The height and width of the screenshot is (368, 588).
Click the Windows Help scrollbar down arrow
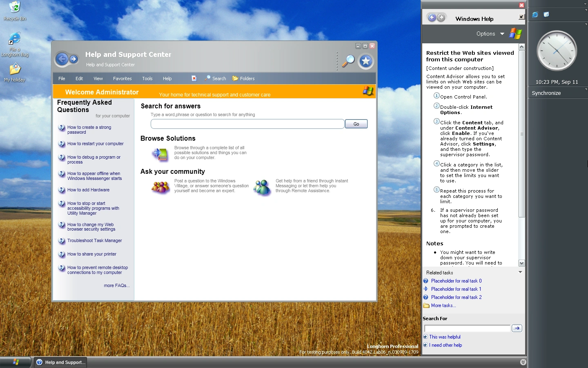click(x=521, y=263)
